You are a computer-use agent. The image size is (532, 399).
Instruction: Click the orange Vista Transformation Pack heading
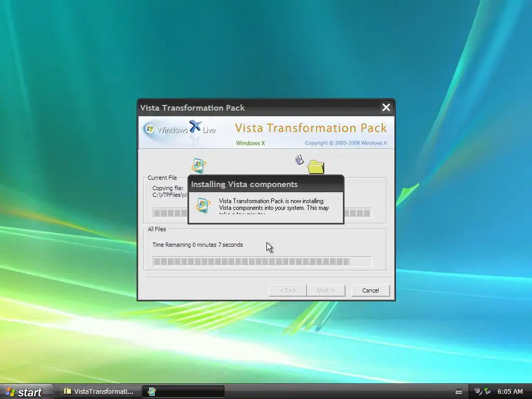tap(311, 128)
